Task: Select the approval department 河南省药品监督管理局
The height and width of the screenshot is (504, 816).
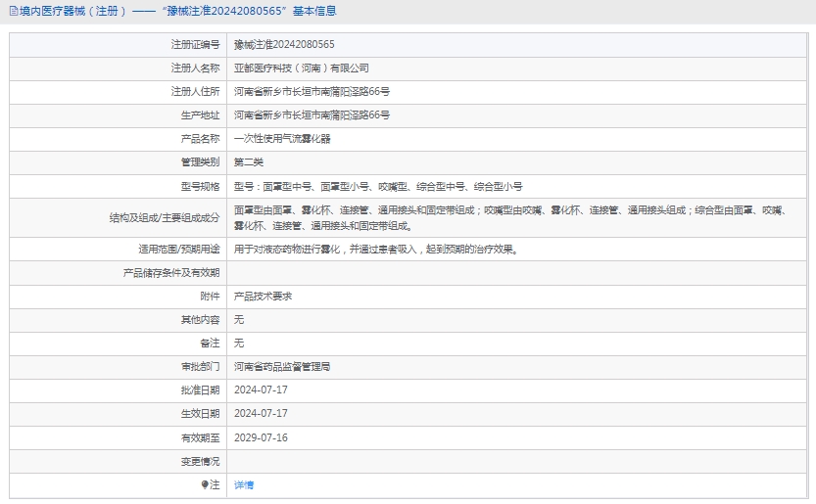Action: [282, 366]
